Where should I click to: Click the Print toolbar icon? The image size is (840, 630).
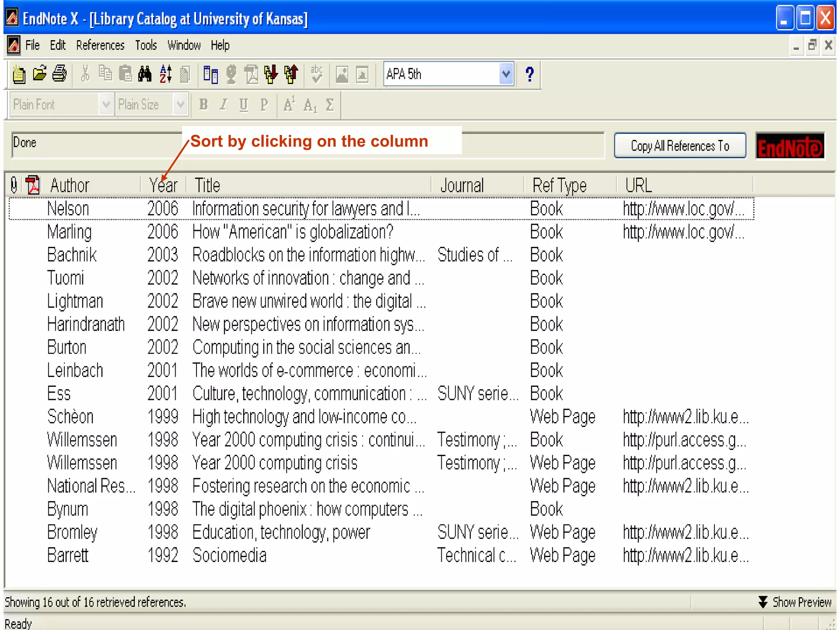pyautogui.click(x=60, y=74)
